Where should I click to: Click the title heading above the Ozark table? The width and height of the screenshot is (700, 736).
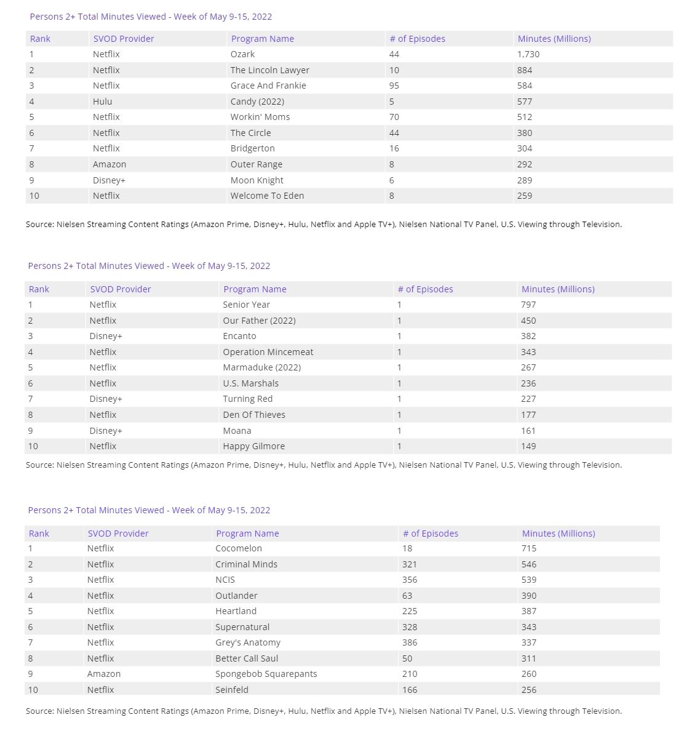tap(151, 17)
